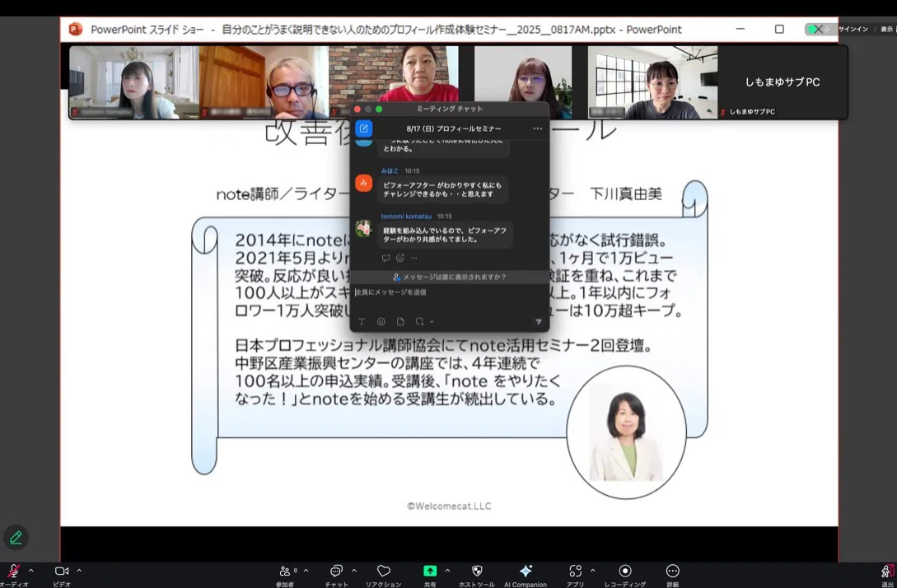Reply to tomomi komatsu's message icon
The image size is (897, 588).
[386, 258]
